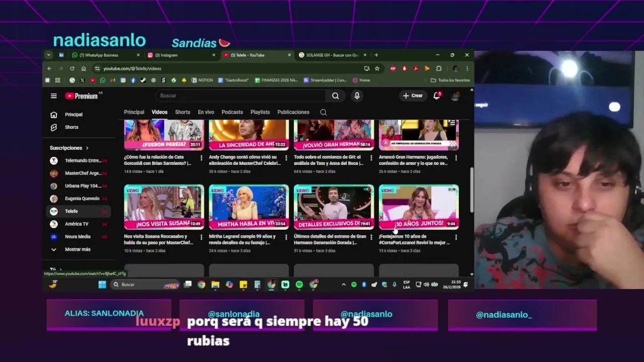Open Urbana Play 104... subscription

tap(78, 186)
